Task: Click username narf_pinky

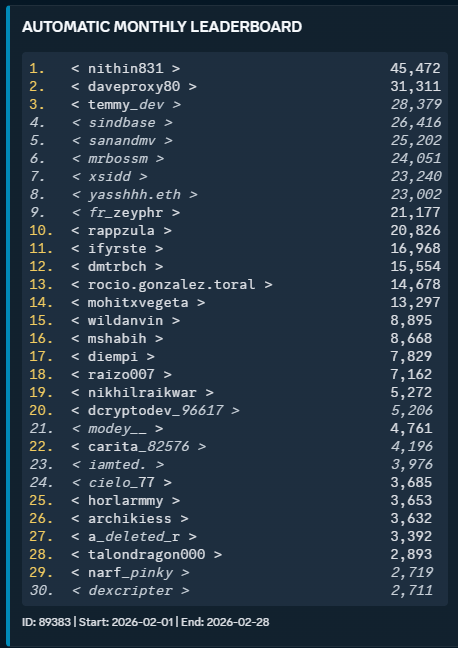Action: coord(130,573)
